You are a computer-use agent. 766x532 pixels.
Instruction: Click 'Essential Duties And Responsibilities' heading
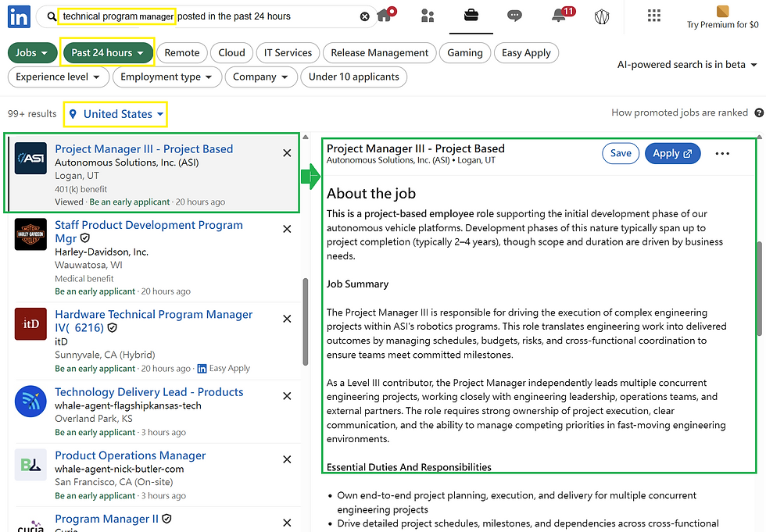tap(409, 467)
